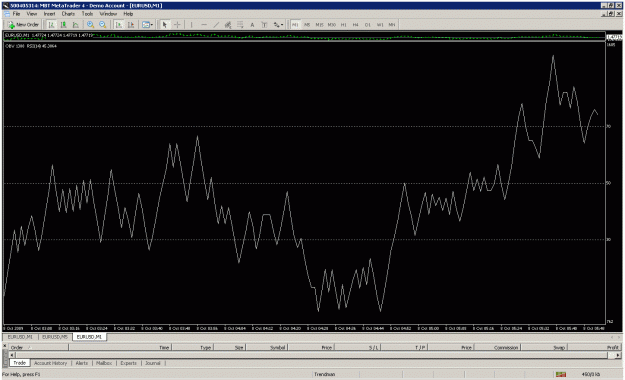
Task: Select the text 'A' tool
Action: click(x=252, y=25)
